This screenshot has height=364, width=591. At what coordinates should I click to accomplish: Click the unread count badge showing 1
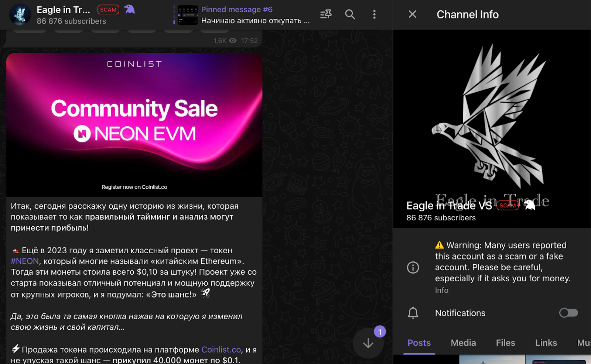coord(380,332)
